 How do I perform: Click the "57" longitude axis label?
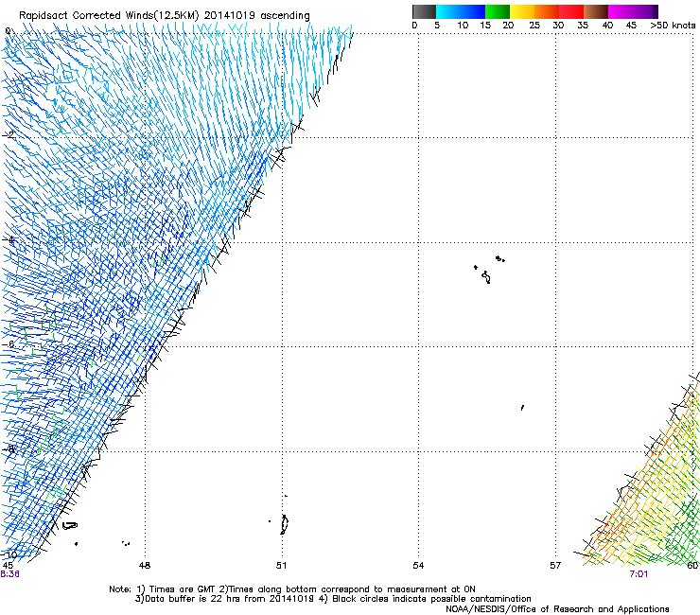(x=555, y=566)
